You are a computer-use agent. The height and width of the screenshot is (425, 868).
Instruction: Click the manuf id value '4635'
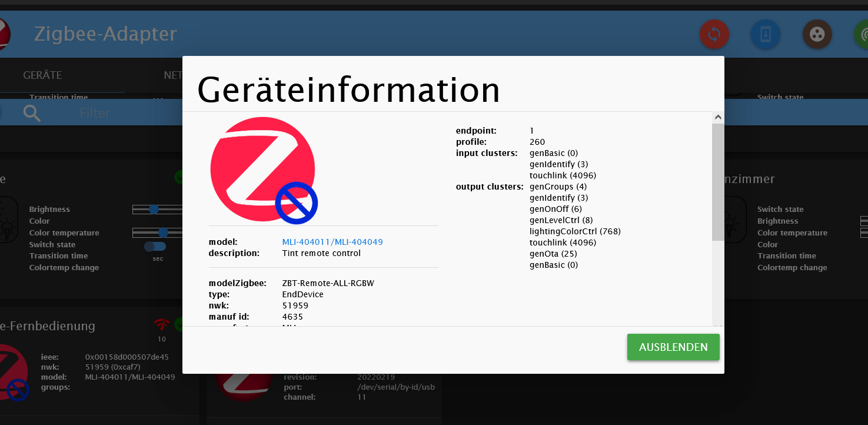tap(292, 317)
